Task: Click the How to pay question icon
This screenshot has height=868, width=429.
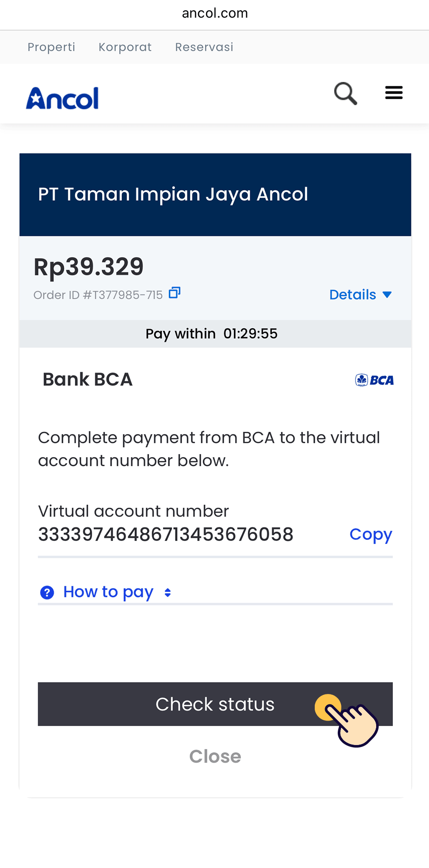Action: coord(47,592)
